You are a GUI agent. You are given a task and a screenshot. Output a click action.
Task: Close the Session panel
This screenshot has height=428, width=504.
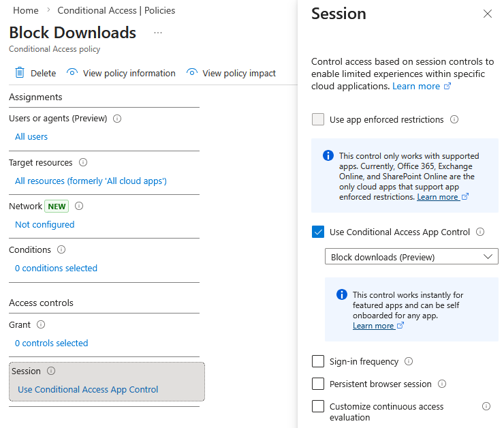click(488, 14)
